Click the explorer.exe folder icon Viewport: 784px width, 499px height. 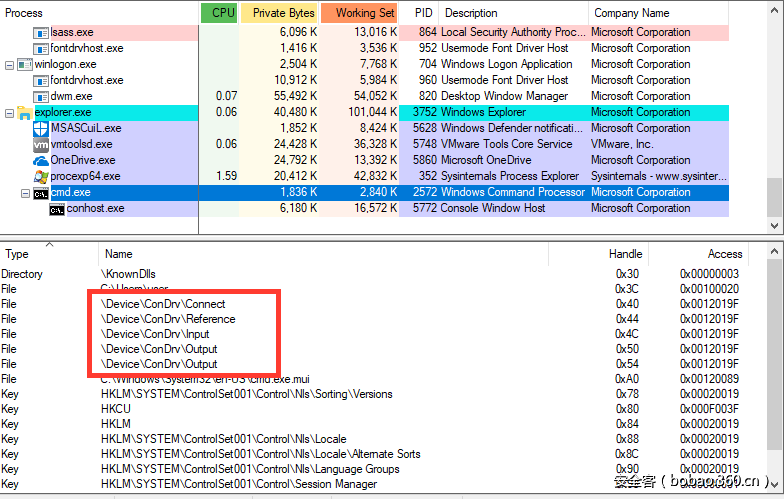coord(24,112)
